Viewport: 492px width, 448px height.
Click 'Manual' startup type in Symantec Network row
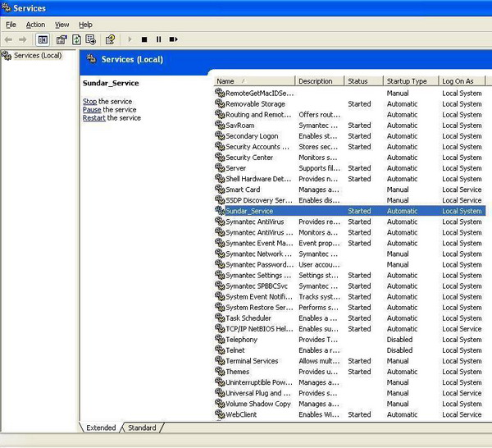coord(398,254)
